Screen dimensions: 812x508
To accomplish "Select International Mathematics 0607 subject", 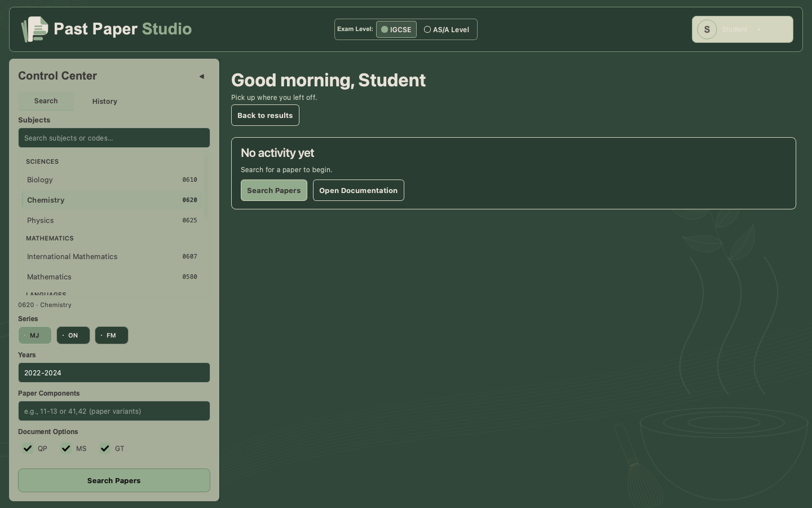I will pos(112,257).
